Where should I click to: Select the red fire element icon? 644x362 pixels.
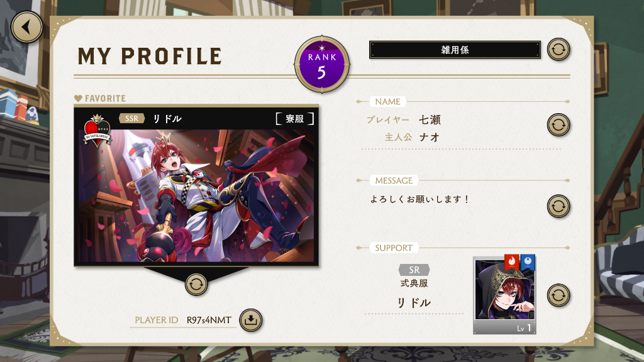coord(512,262)
